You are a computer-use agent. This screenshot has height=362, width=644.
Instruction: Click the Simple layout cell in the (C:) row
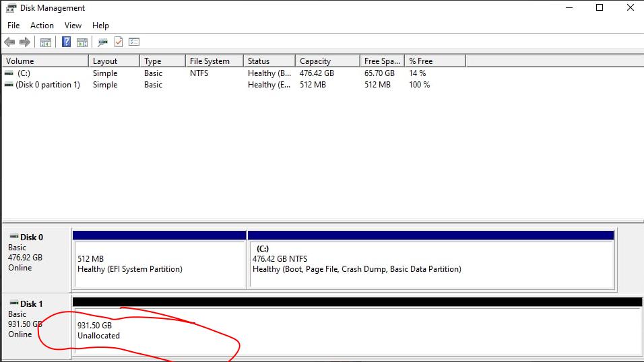[105, 73]
